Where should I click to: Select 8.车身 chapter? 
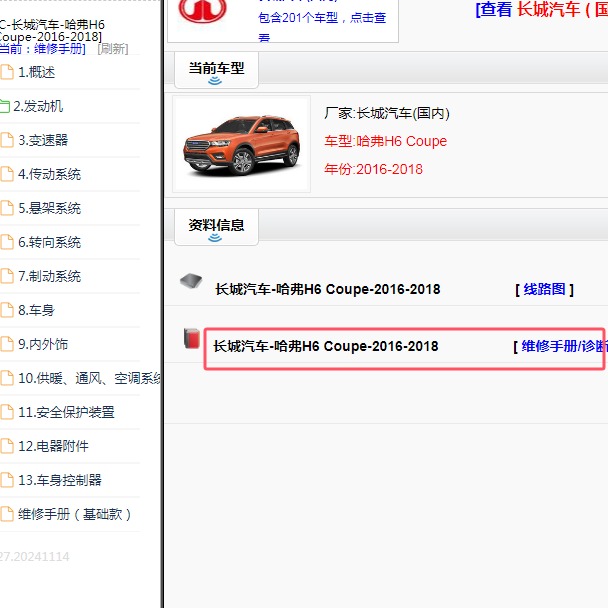coord(36,310)
